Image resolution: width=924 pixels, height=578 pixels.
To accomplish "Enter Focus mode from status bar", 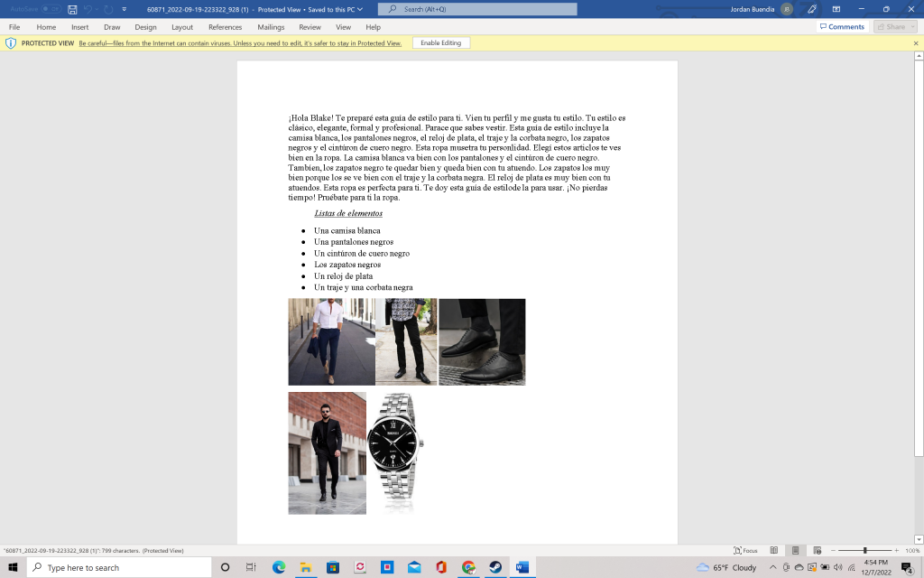I will click(x=745, y=550).
